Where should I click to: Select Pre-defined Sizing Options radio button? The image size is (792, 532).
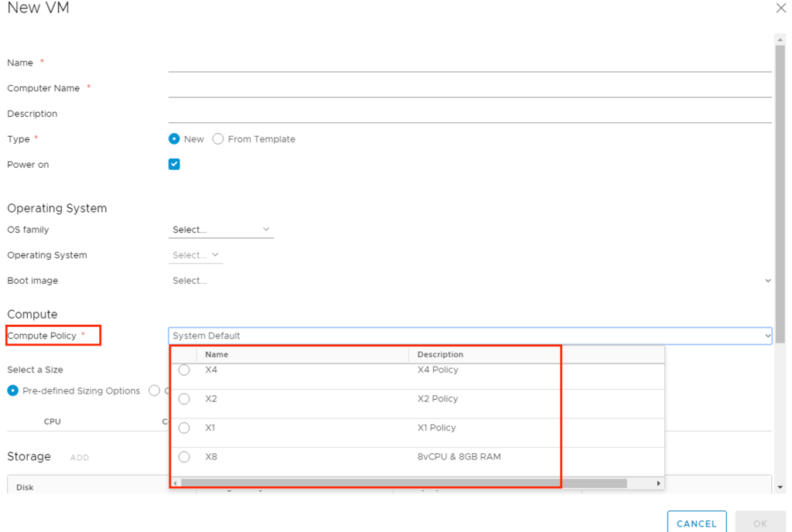pyautogui.click(x=13, y=390)
